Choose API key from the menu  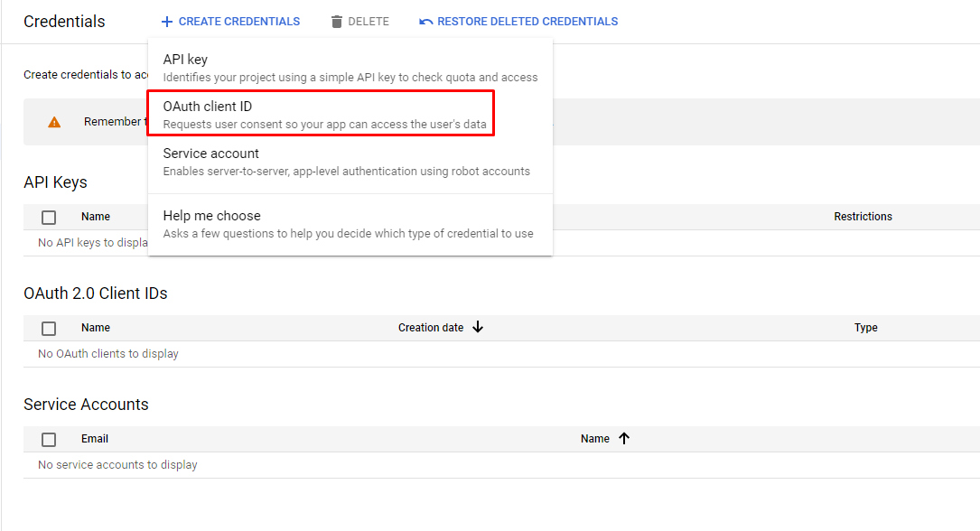coord(350,68)
